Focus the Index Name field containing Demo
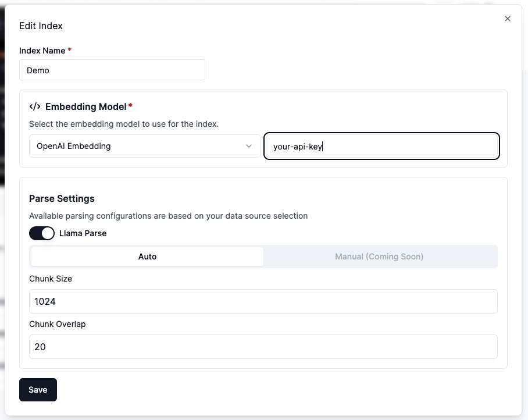This screenshot has width=528, height=420. point(112,70)
